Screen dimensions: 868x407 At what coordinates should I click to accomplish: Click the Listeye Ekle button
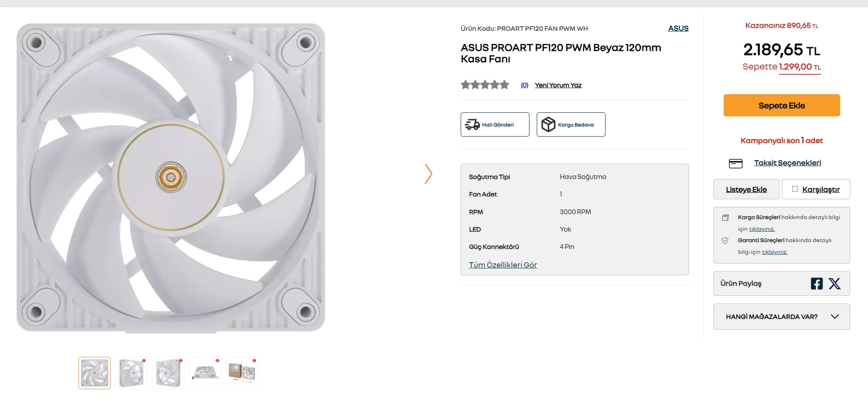[x=746, y=189]
